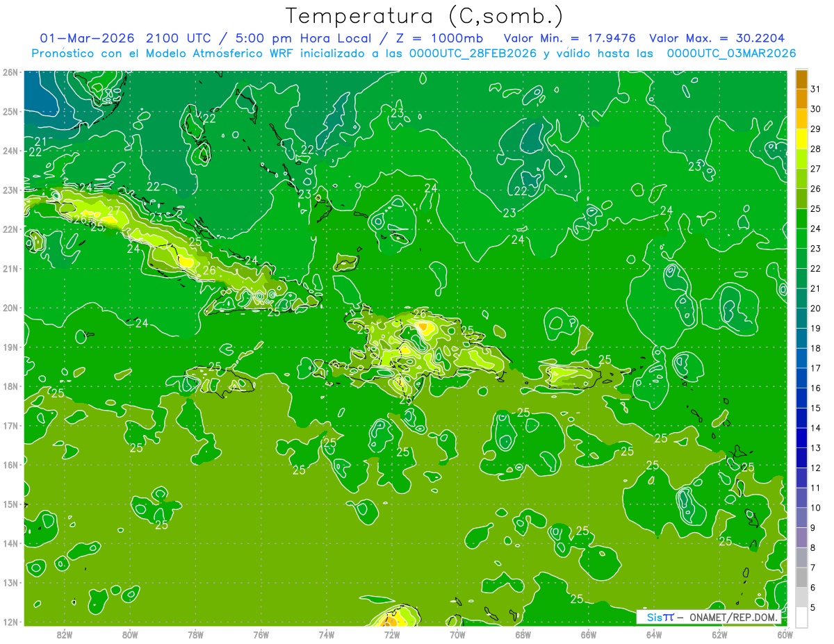Click "0000UTC_28FEB2026" initialization time text
Screen dimensions: 834x644
point(473,53)
